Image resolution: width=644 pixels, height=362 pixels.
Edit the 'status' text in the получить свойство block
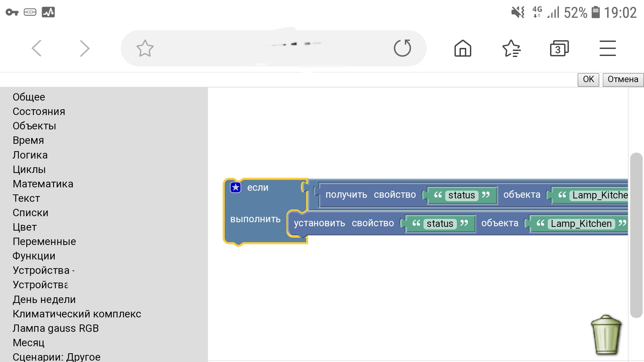[x=462, y=195]
